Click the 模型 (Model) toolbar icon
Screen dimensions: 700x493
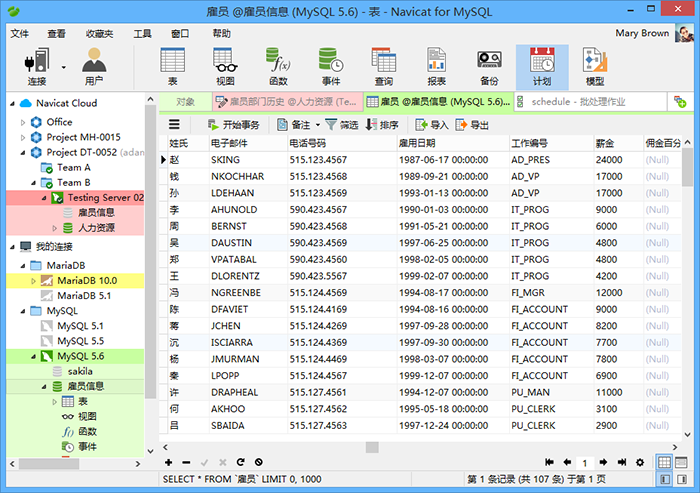(594, 65)
